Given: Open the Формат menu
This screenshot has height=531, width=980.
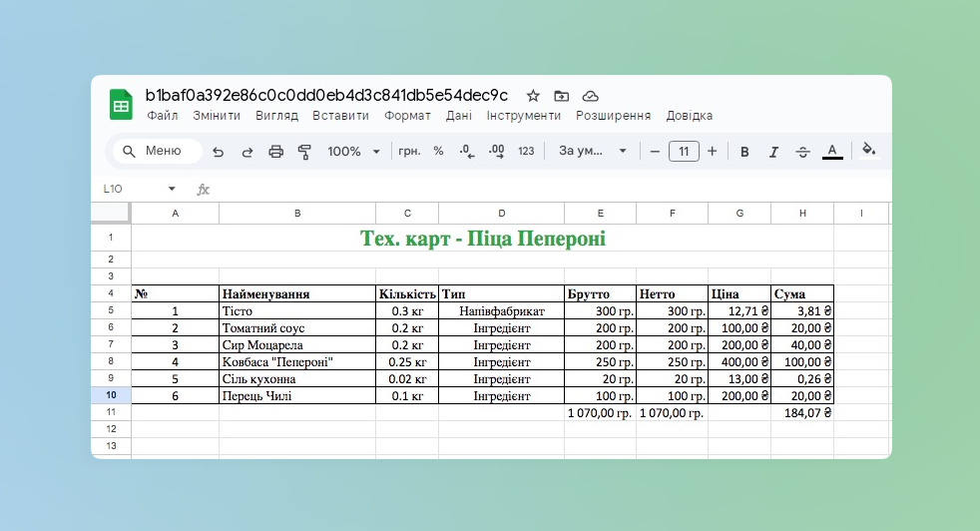Looking at the screenshot, I should point(407,116).
